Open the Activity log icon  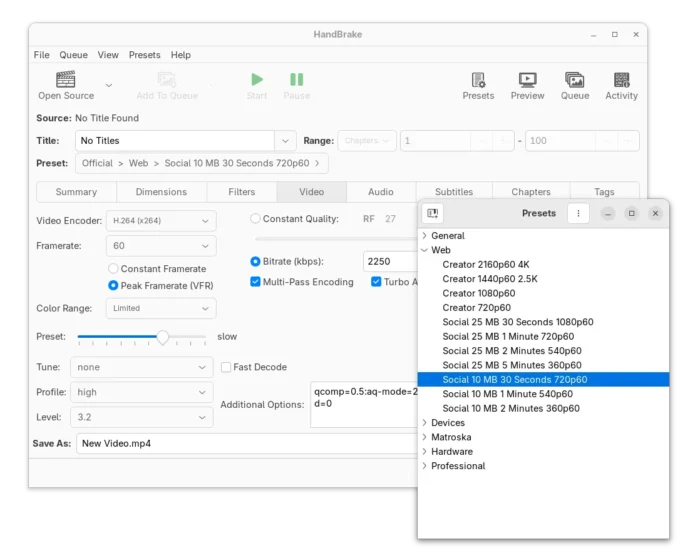tap(621, 80)
